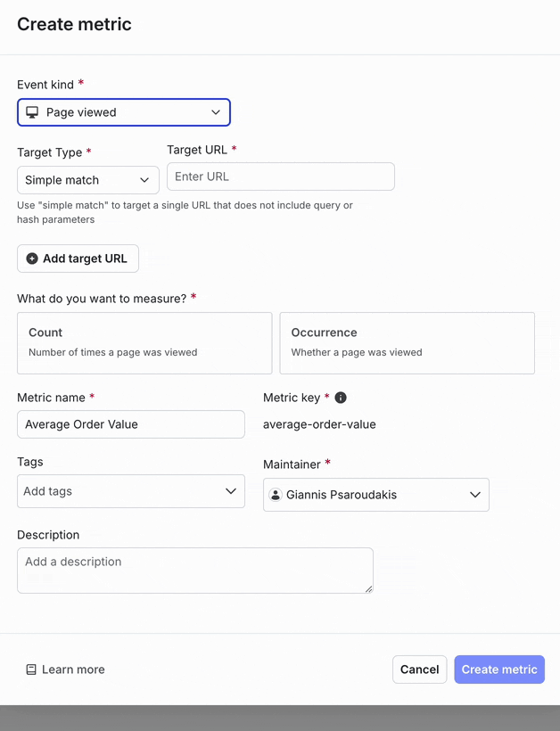Open the Tags dropdown
The image size is (560, 731).
click(131, 491)
